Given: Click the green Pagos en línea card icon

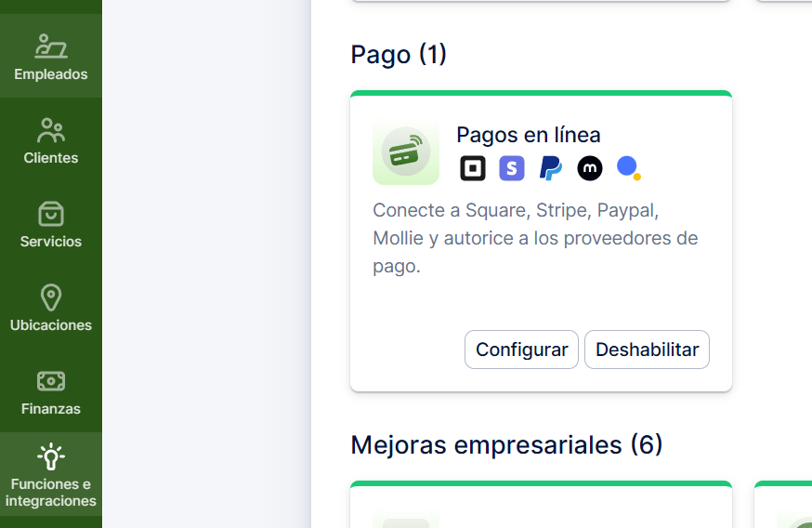Looking at the screenshot, I should point(406,152).
